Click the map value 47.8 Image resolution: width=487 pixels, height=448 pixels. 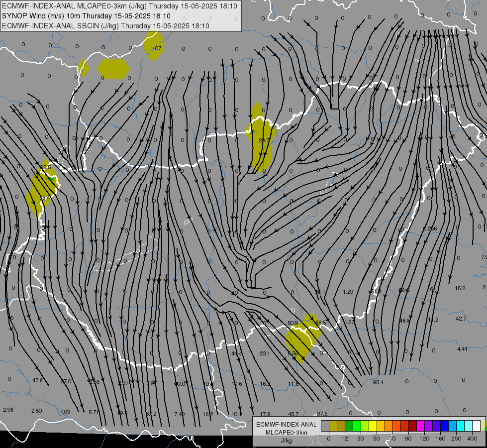37,380
